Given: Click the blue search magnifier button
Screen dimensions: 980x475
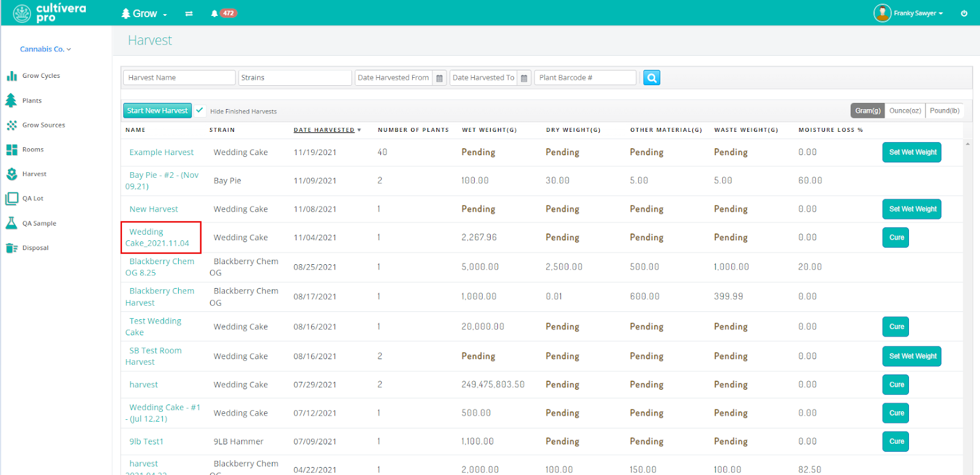Looking at the screenshot, I should tap(652, 78).
